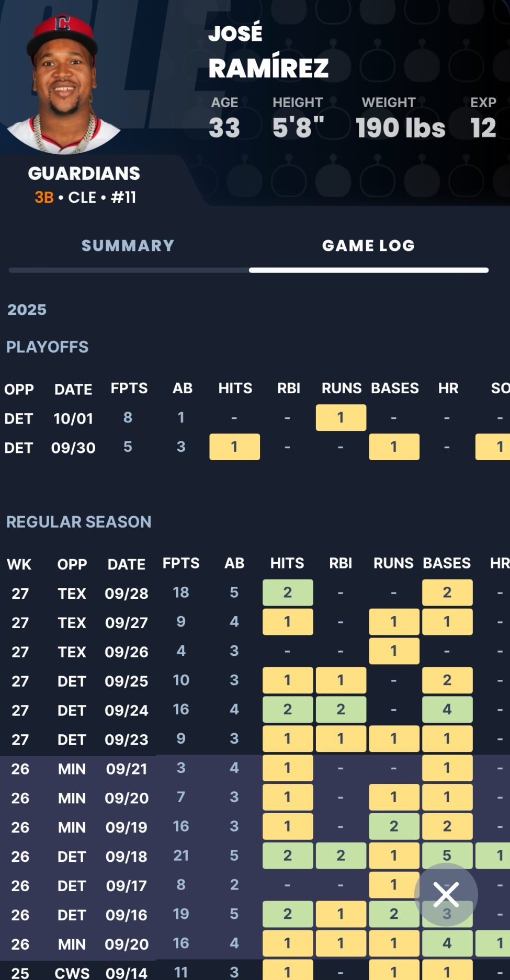This screenshot has width=510, height=980.
Task: Tap the white active tab indicator bar
Action: click(x=368, y=270)
